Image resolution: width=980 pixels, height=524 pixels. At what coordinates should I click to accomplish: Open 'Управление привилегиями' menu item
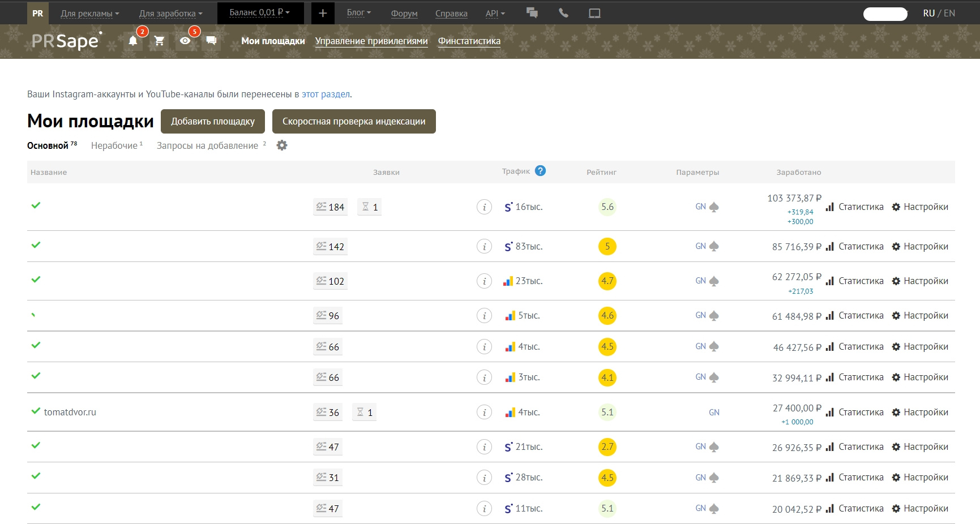click(371, 41)
